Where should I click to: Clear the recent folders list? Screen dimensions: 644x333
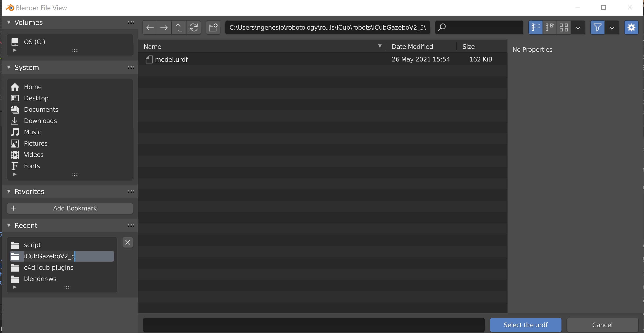click(127, 242)
